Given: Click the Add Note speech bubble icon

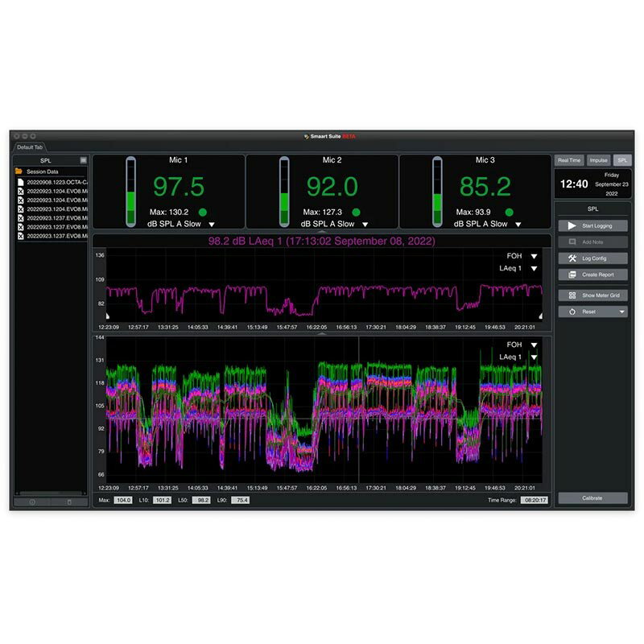Looking at the screenshot, I should 572,242.
